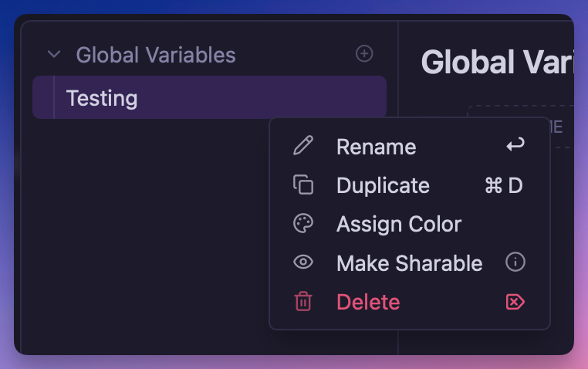Choose Duplicate from the context menu
The width and height of the screenshot is (588, 369).
pyautogui.click(x=383, y=185)
